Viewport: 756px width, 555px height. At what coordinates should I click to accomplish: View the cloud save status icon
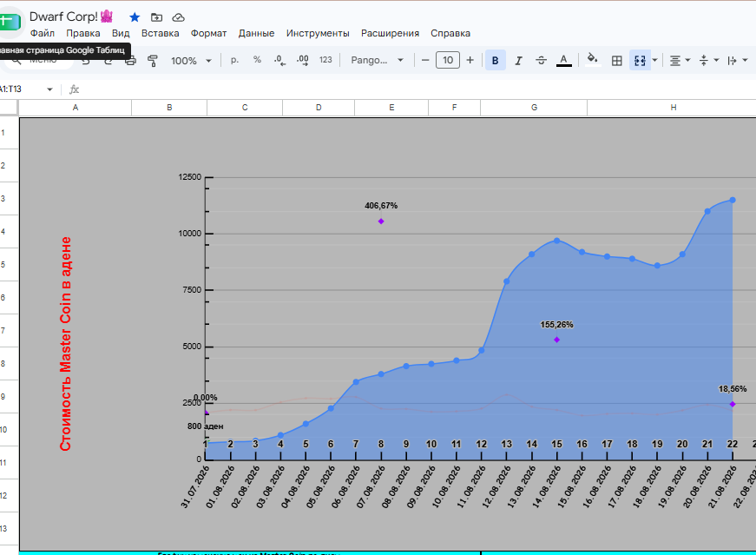(x=179, y=17)
